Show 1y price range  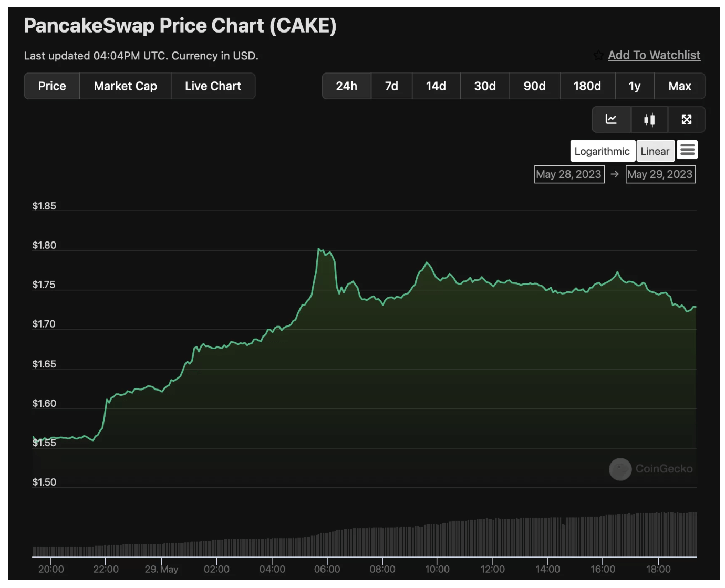pos(635,86)
